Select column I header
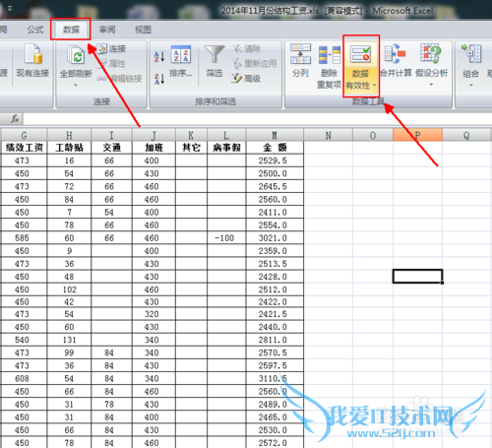This screenshot has width=492, height=448. pyautogui.click(x=111, y=135)
